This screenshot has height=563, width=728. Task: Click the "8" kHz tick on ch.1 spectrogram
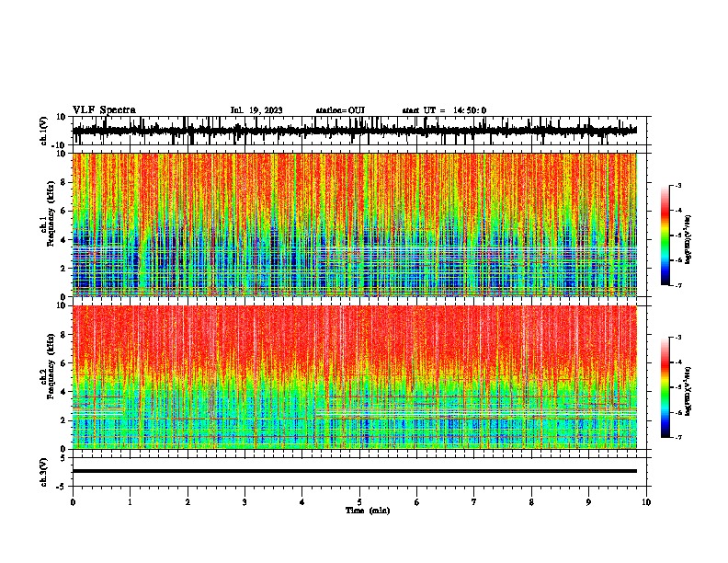pos(63,182)
